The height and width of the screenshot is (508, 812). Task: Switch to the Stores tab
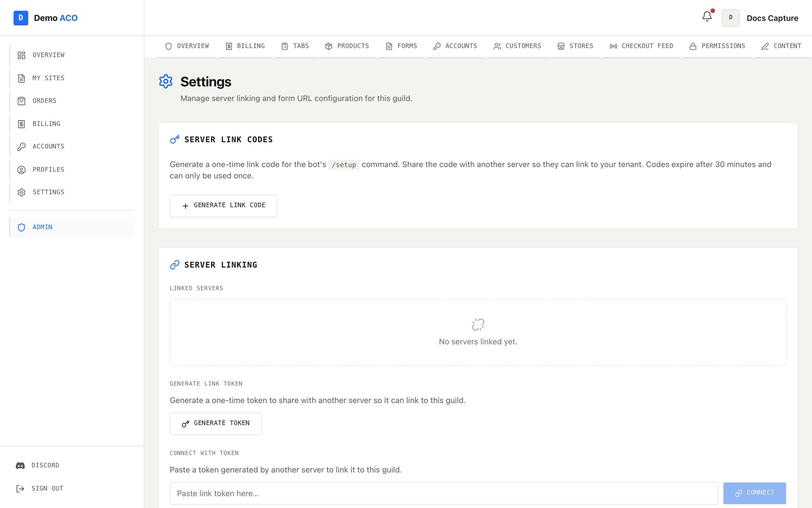tap(575, 46)
